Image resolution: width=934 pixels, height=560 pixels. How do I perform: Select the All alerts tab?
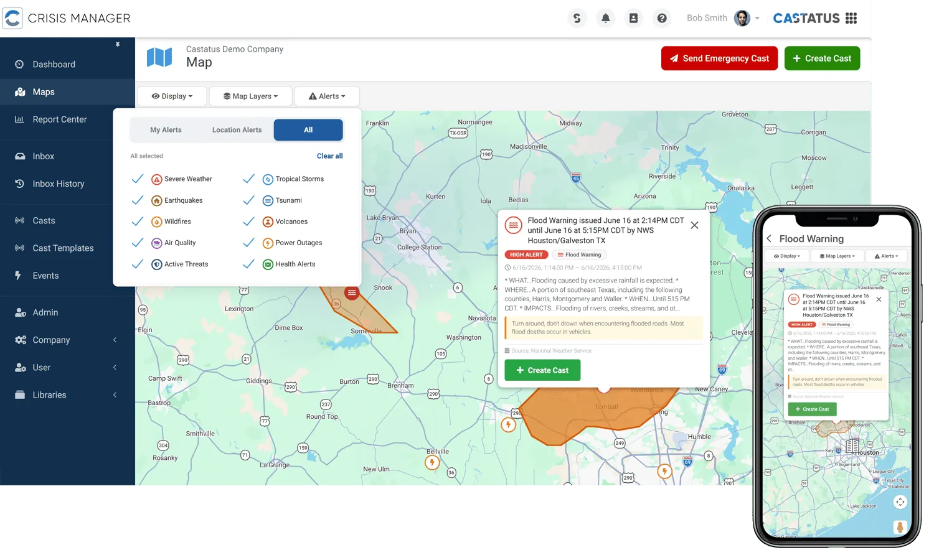(x=308, y=130)
